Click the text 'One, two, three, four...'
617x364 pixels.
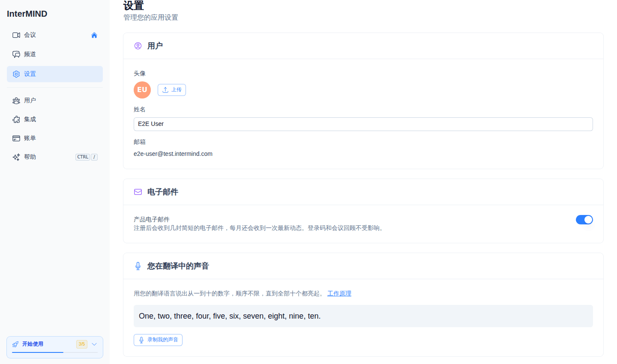(230, 316)
